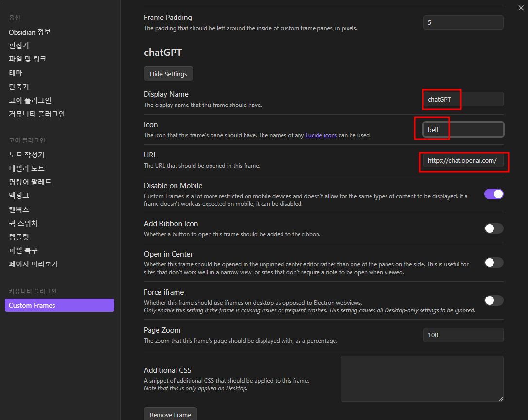Click the Additional CSS text area
528x420 pixels.
pos(422,379)
